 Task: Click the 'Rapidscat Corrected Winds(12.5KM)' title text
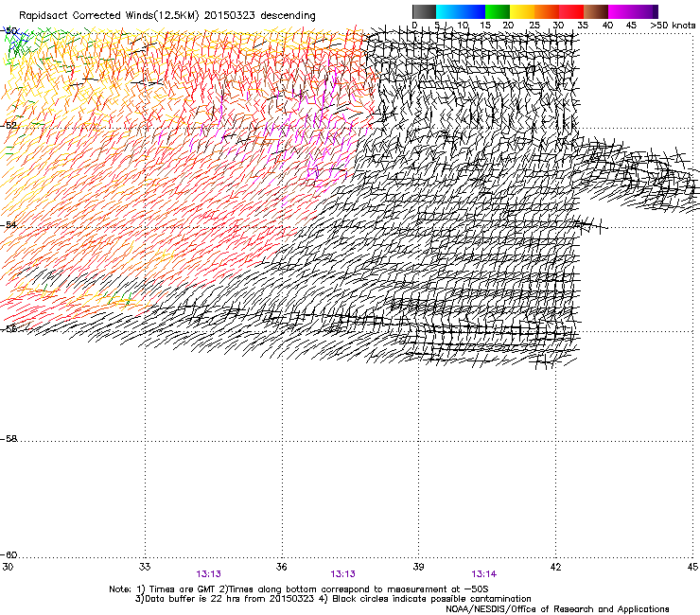[x=109, y=16]
